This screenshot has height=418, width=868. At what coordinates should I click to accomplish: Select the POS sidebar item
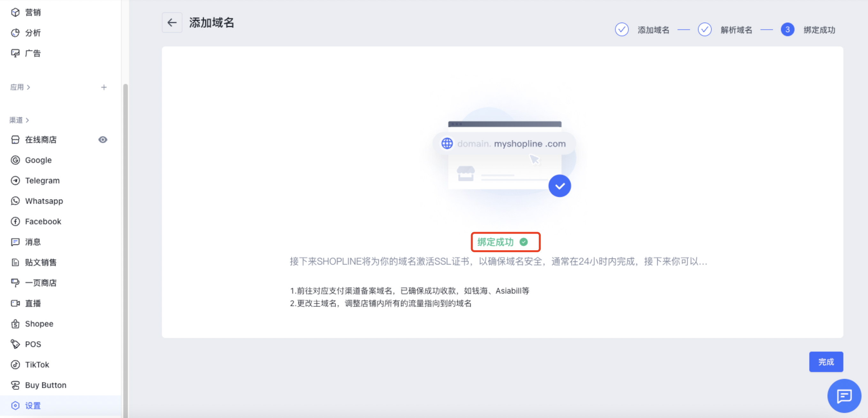click(x=33, y=344)
